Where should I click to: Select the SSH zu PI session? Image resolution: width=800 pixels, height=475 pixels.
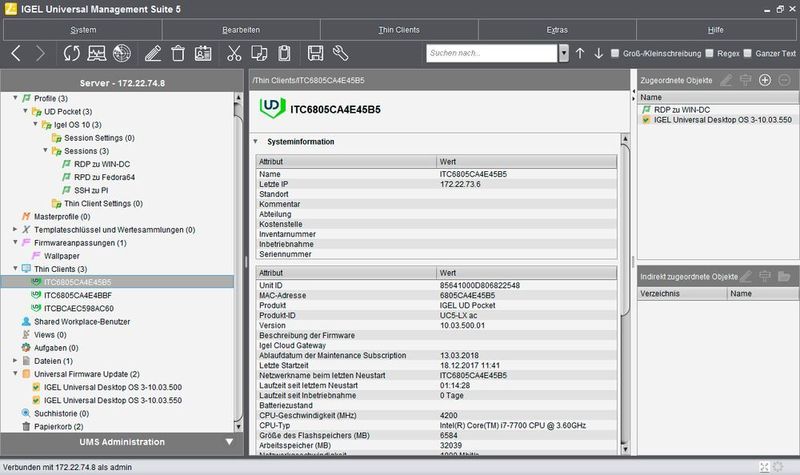[91, 190]
